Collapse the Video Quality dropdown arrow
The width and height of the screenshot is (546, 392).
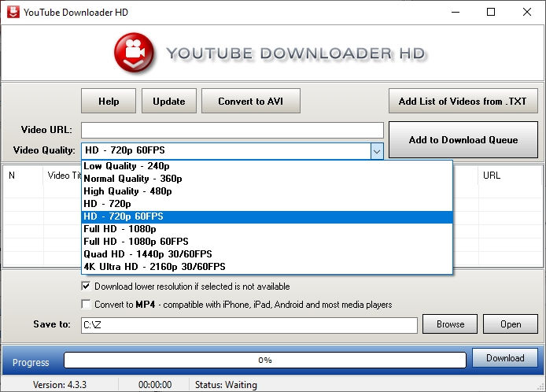(377, 151)
